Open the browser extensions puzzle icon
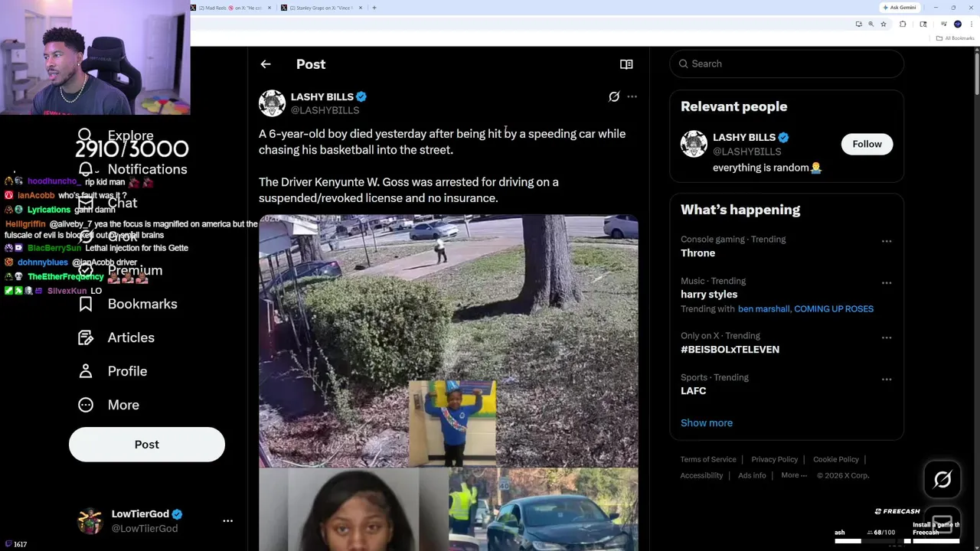Screen dimensions: 980x551 pos(903,24)
